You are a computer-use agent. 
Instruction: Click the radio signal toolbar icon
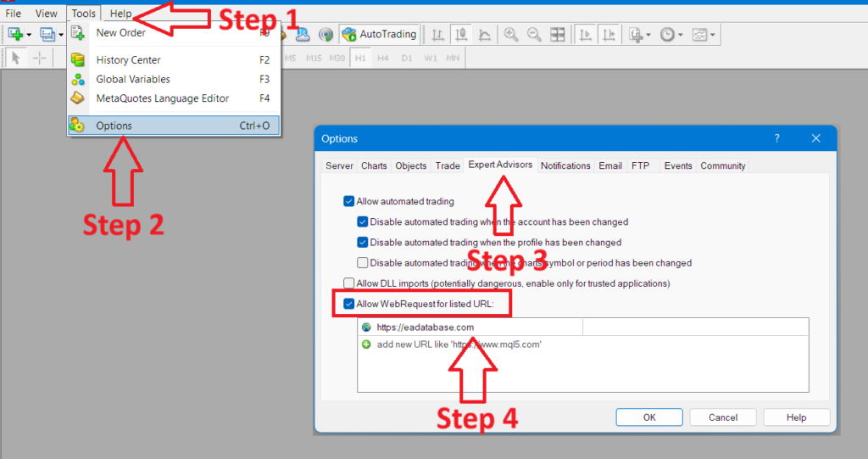pyautogui.click(x=326, y=35)
